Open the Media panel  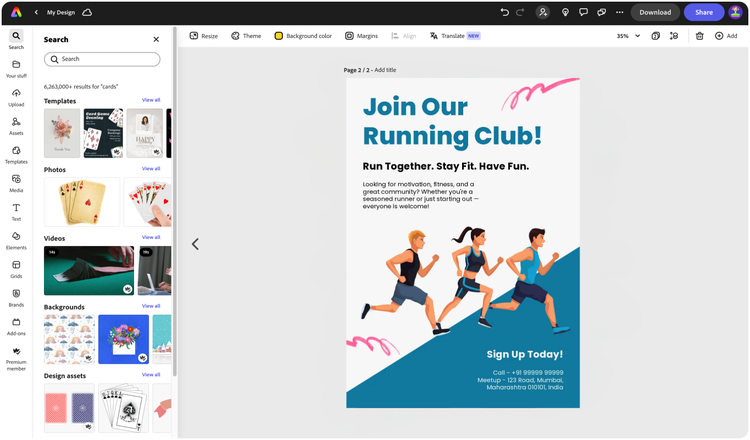(16, 184)
